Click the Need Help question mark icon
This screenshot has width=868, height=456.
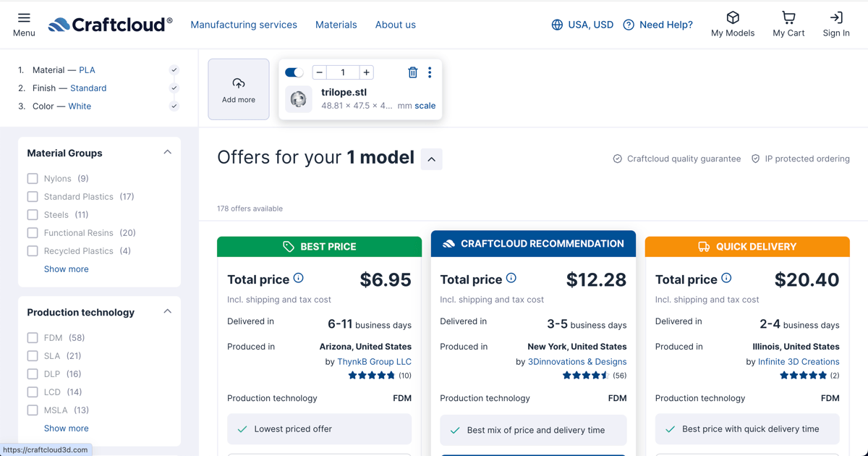(629, 25)
